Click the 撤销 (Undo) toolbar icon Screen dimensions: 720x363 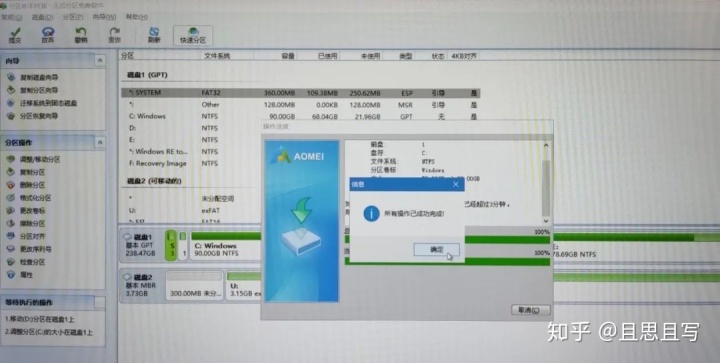tap(81, 35)
